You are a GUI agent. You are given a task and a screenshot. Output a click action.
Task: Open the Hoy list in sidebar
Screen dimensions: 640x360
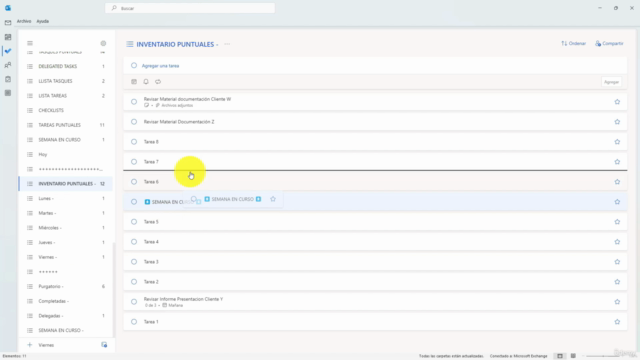coord(66,154)
